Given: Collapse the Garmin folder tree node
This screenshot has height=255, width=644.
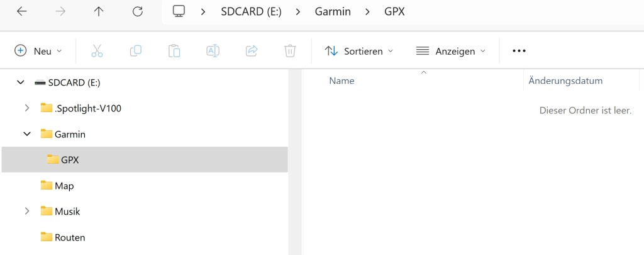Looking at the screenshot, I should (x=26, y=134).
